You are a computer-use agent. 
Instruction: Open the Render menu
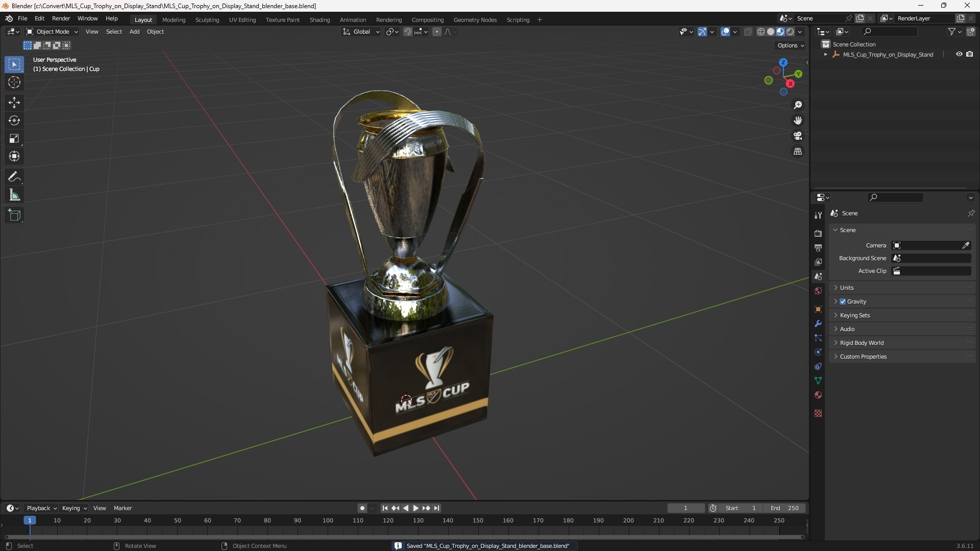click(61, 18)
